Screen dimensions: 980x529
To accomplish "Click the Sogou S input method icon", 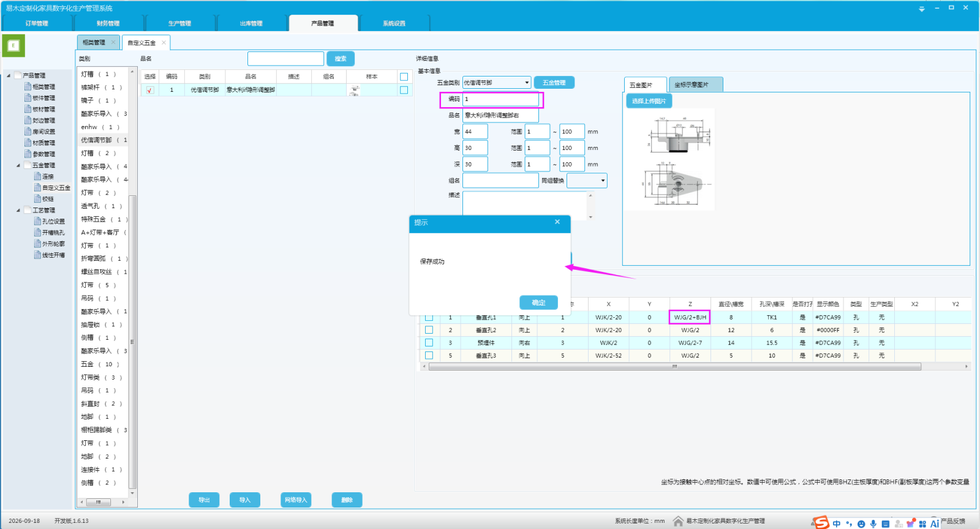I will (x=820, y=522).
